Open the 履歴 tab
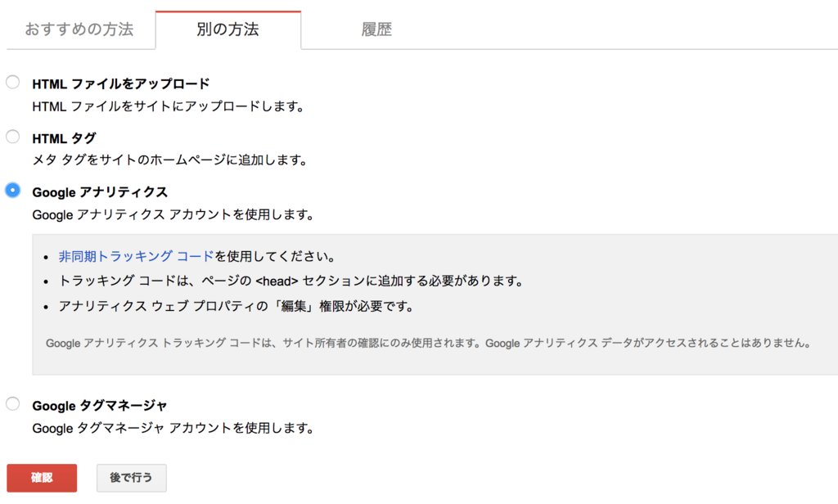The width and height of the screenshot is (838, 504). click(x=376, y=29)
